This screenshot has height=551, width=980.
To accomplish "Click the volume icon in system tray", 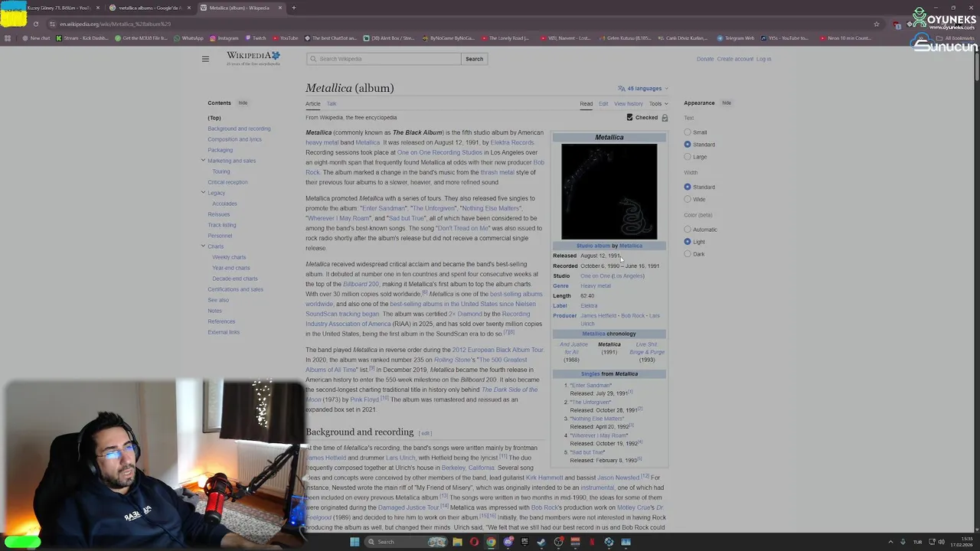I will tap(941, 542).
